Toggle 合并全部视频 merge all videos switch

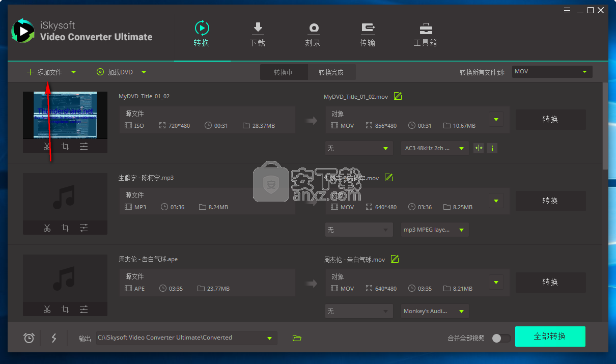[501, 338]
